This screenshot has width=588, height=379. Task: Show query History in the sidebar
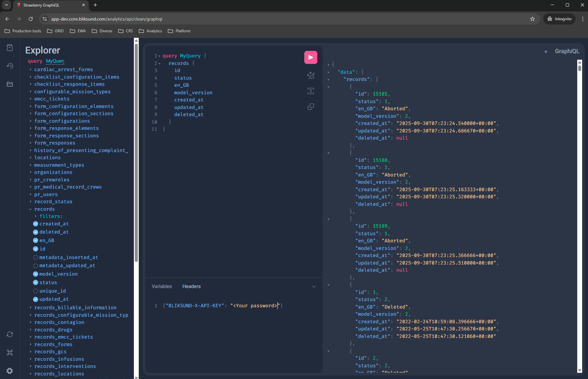pos(10,66)
